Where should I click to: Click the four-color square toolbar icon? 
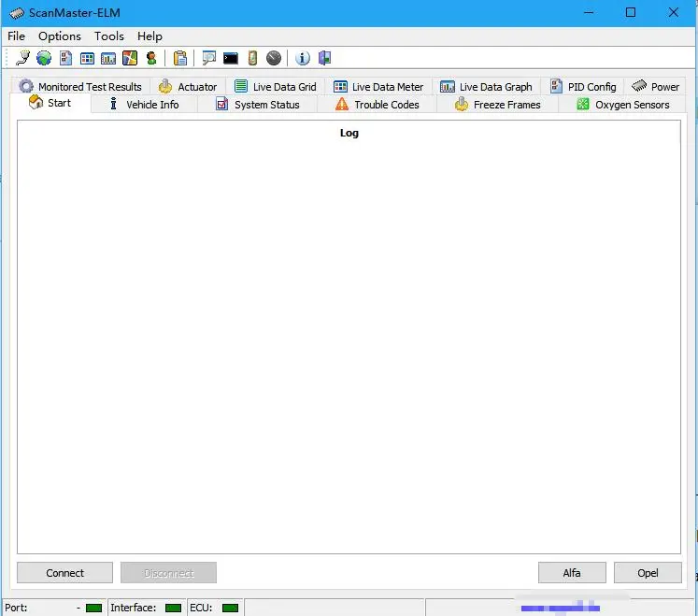coord(130,58)
